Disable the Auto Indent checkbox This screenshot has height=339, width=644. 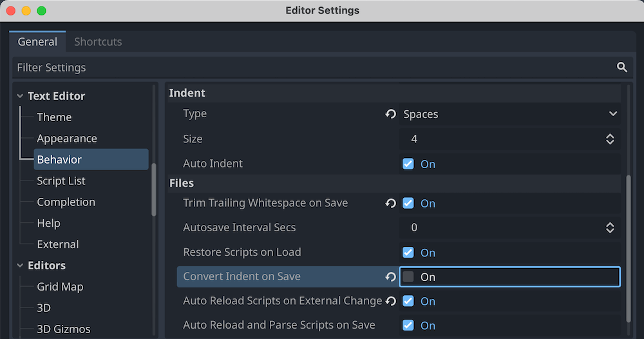[408, 164]
